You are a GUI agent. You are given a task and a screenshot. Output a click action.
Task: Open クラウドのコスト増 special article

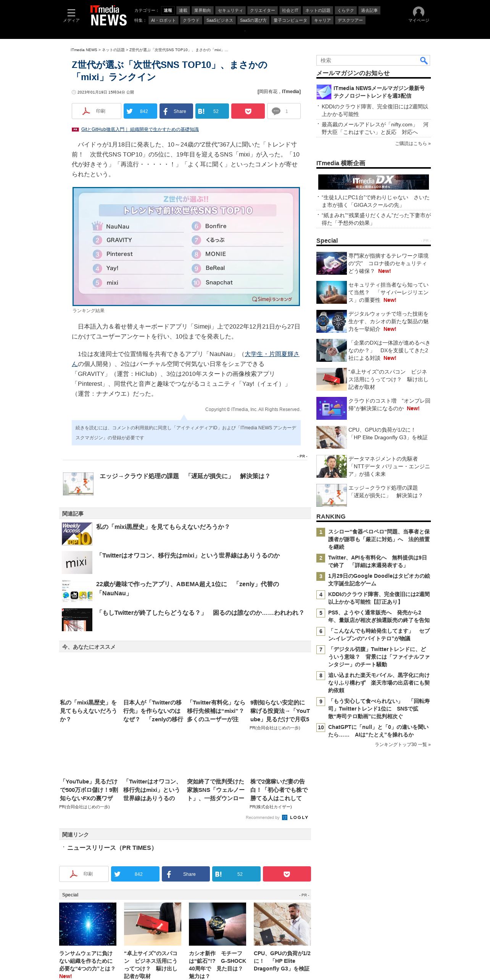[x=389, y=405]
